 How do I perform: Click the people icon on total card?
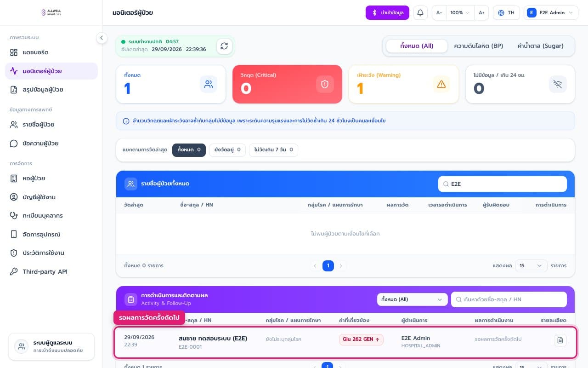coord(209,84)
